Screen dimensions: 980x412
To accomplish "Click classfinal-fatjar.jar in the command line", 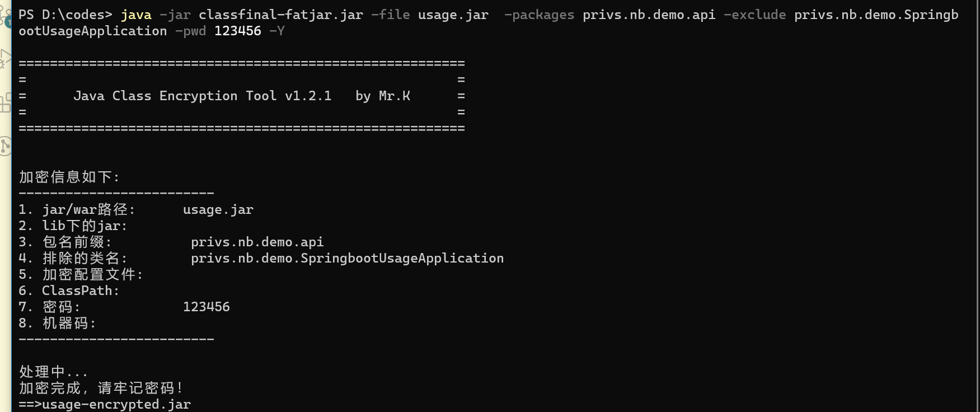I will 280,15.
